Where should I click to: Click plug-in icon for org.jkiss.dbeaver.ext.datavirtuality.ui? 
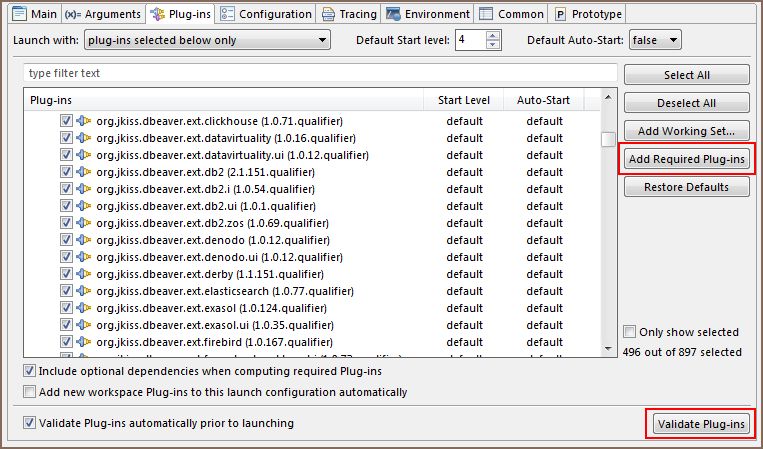click(x=84, y=155)
